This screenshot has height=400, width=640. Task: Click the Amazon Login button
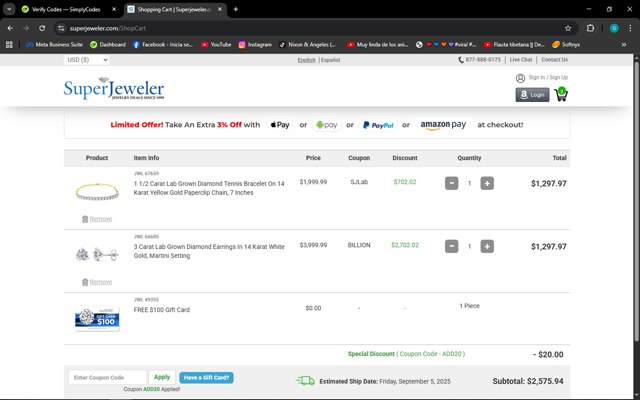click(532, 95)
